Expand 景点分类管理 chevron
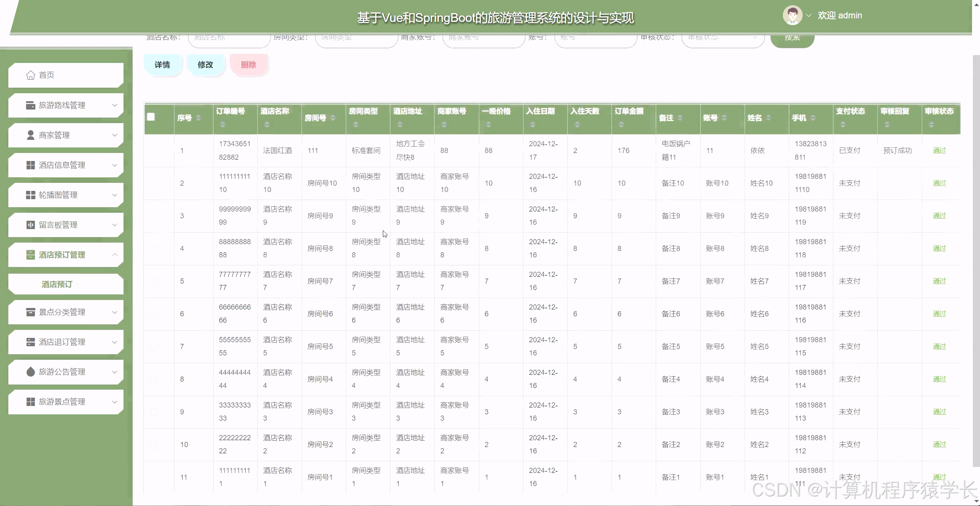 pos(115,312)
